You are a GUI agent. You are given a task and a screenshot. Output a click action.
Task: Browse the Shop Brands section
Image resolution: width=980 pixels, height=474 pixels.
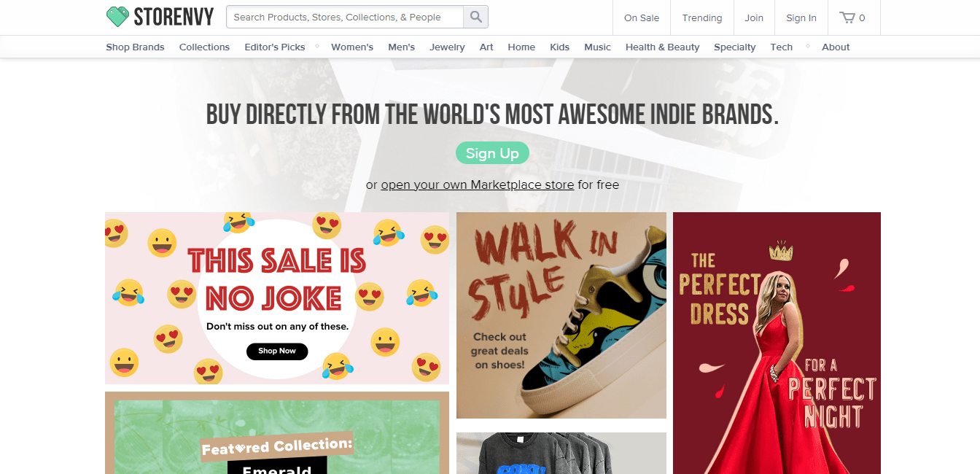[x=135, y=47]
